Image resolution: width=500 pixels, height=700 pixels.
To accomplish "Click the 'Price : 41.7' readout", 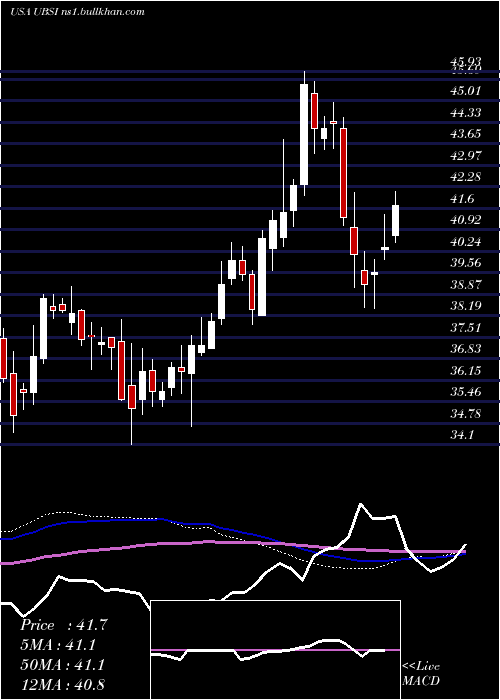I will (64, 625).
